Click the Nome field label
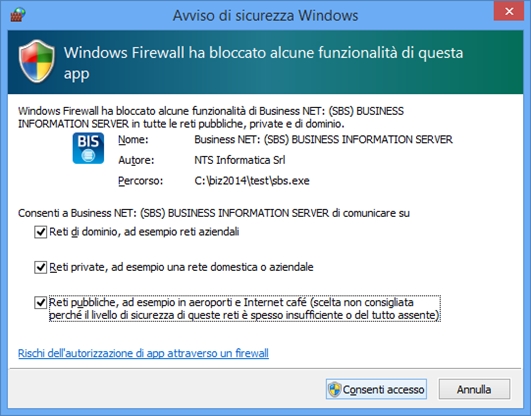This screenshot has height=416, width=531. pyautogui.click(x=133, y=140)
